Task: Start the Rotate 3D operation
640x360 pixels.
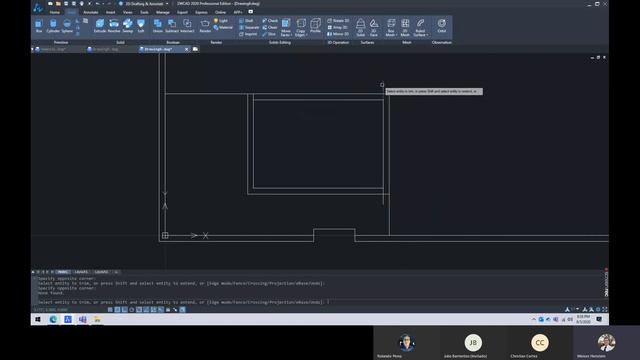Action: (338, 20)
